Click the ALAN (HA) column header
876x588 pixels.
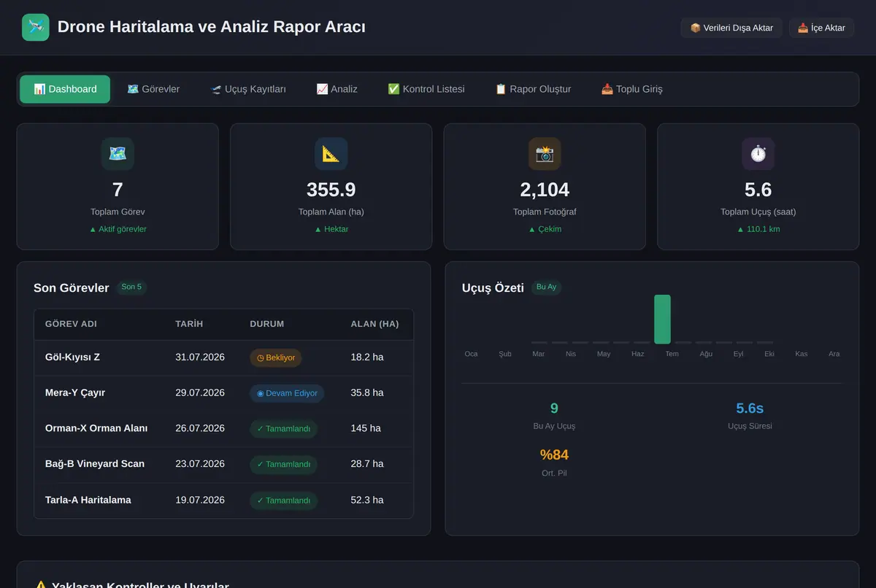tap(374, 324)
